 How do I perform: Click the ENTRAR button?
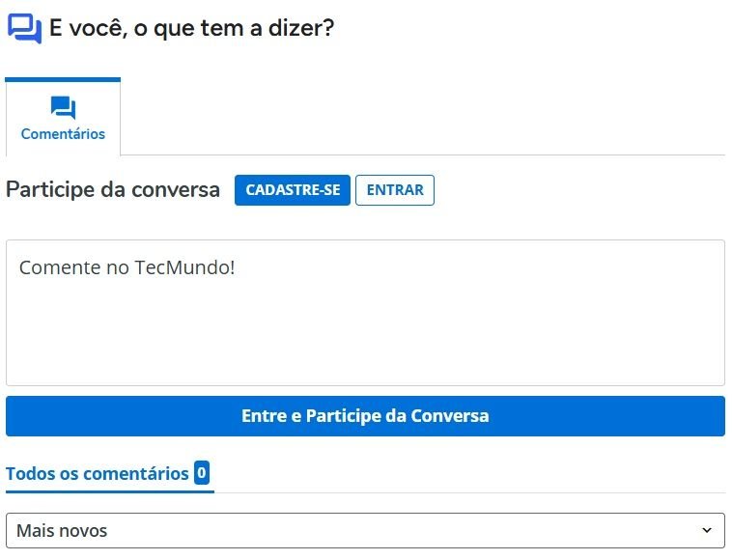coord(395,190)
